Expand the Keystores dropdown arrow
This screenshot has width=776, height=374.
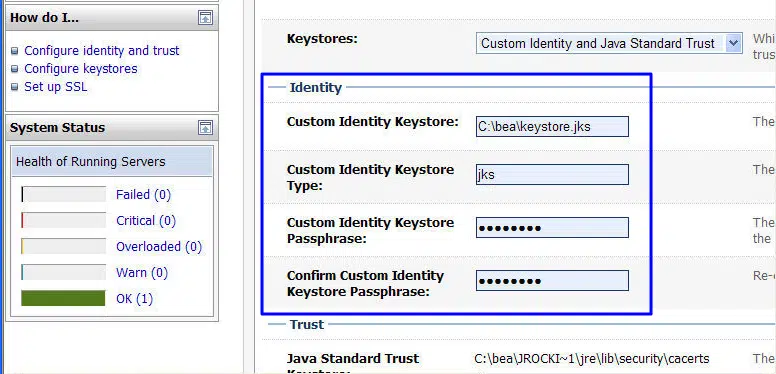(x=733, y=44)
